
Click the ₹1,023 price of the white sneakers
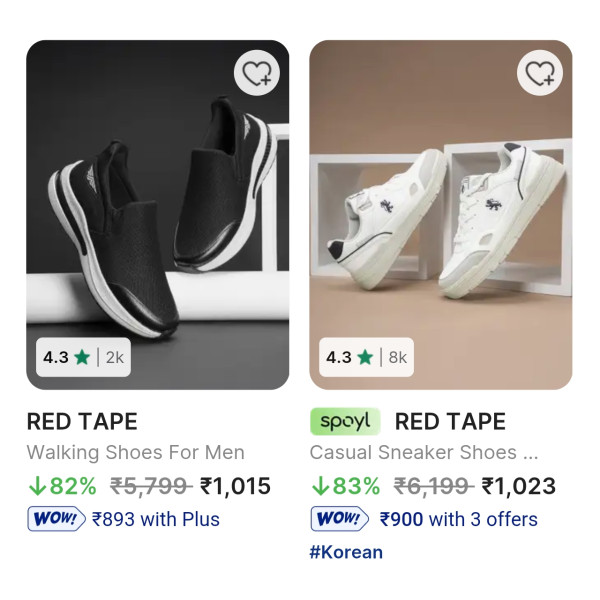(518, 487)
